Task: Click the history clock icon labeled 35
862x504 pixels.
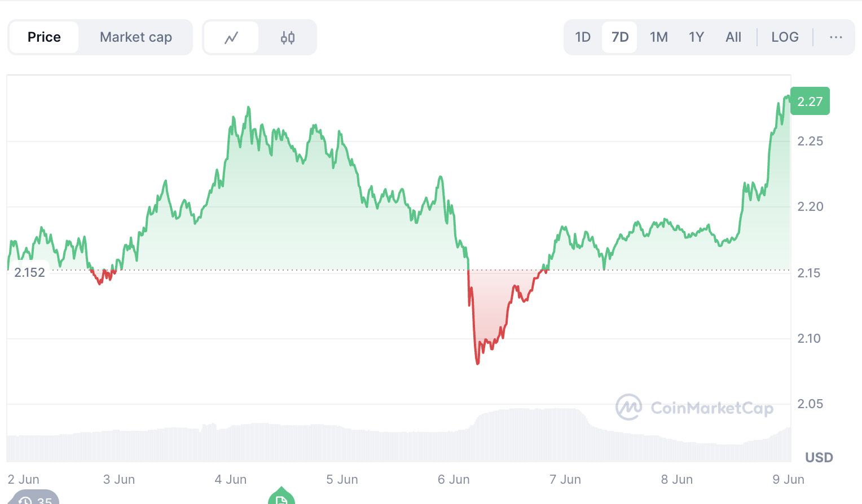Action: [35, 499]
